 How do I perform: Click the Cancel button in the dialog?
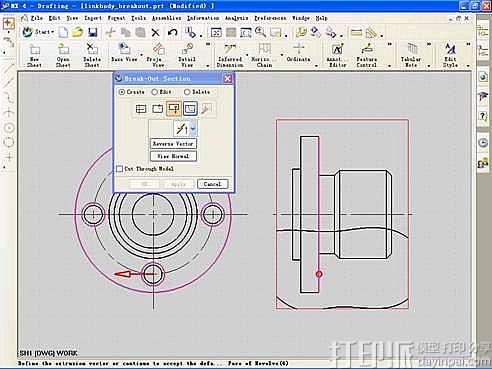coord(212,184)
